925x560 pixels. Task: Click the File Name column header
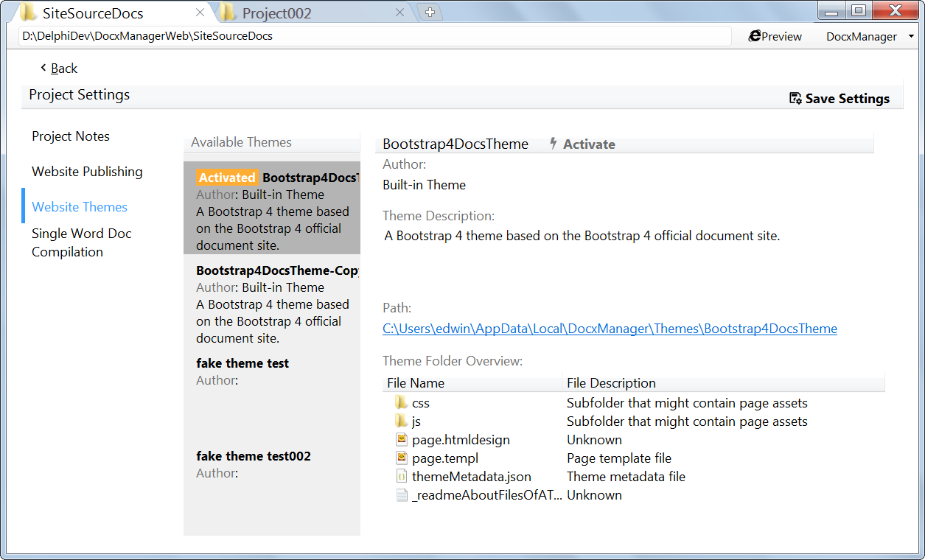[472, 383]
